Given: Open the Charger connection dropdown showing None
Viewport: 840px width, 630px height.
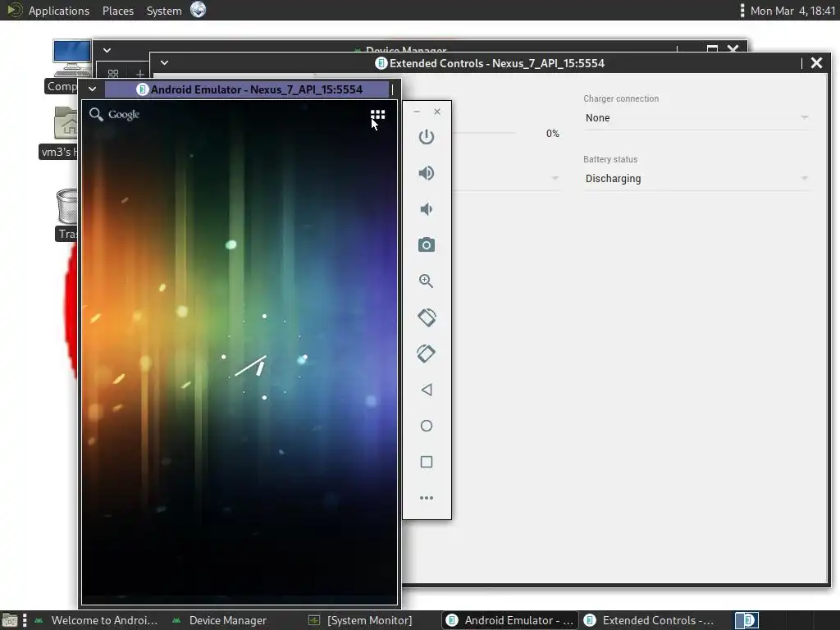Looking at the screenshot, I should coord(697,118).
